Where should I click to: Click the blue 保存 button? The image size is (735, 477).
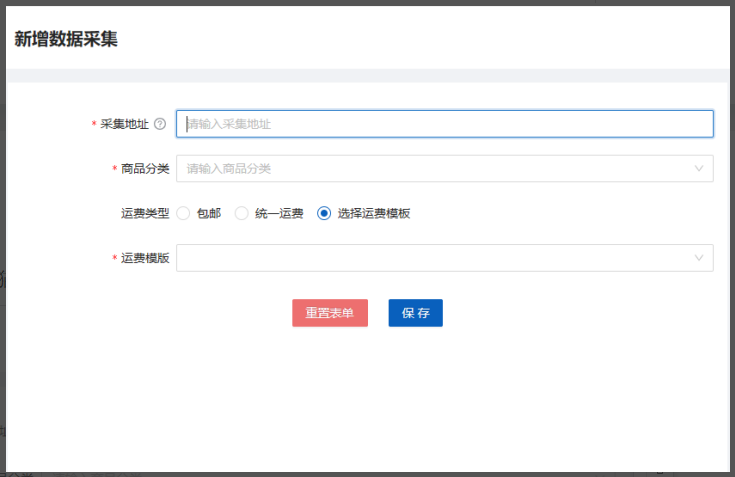(x=415, y=313)
